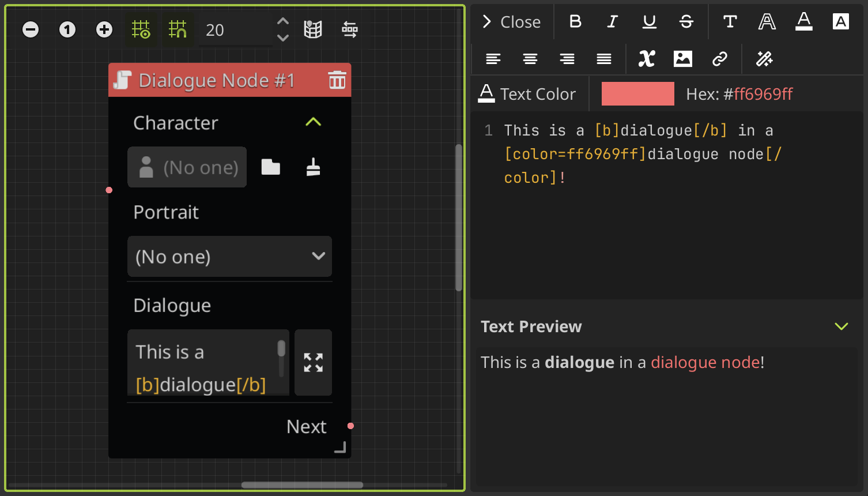The image size is (868, 496).
Task: Open the minimap view icon in the toolbar
Action: 312,29
